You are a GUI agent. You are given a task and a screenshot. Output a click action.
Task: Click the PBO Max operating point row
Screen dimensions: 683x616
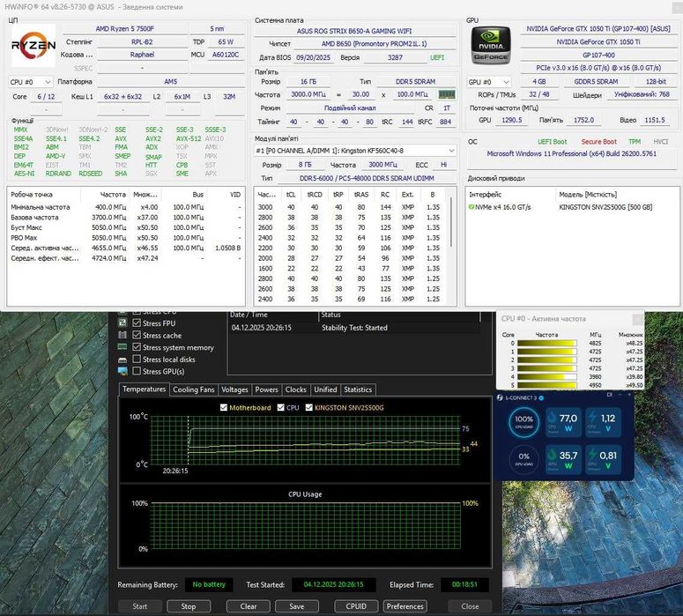pyautogui.click(x=126, y=238)
